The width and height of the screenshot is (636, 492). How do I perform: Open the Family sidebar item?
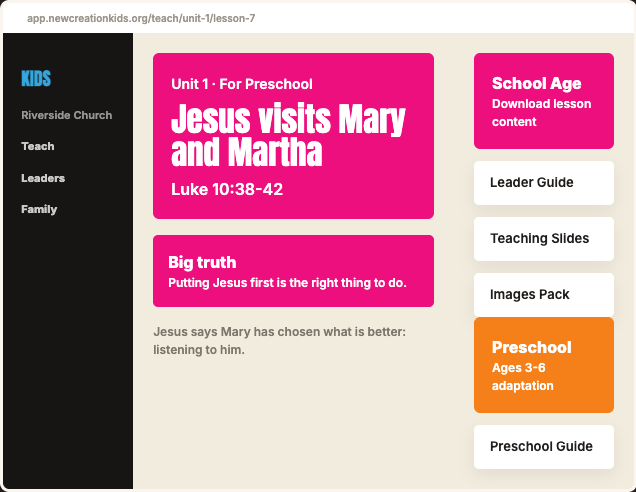(x=39, y=209)
